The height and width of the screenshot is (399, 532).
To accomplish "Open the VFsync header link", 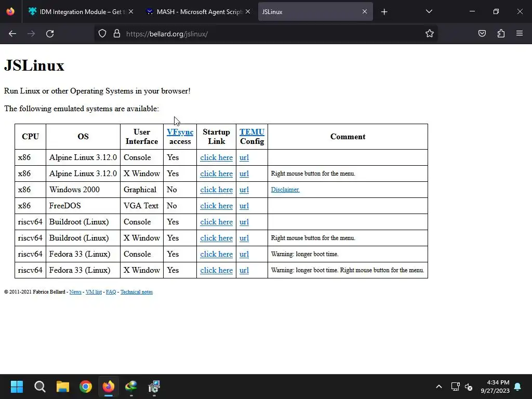I will point(180,132).
